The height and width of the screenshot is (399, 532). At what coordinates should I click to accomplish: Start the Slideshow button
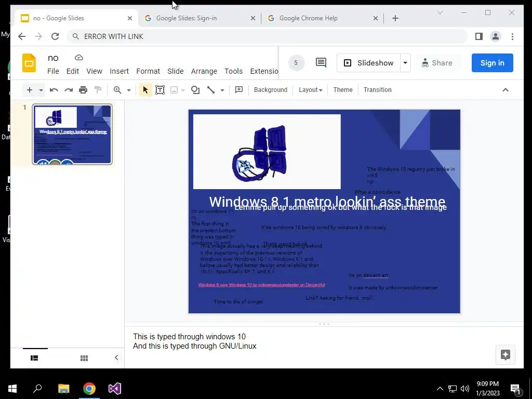tap(369, 63)
